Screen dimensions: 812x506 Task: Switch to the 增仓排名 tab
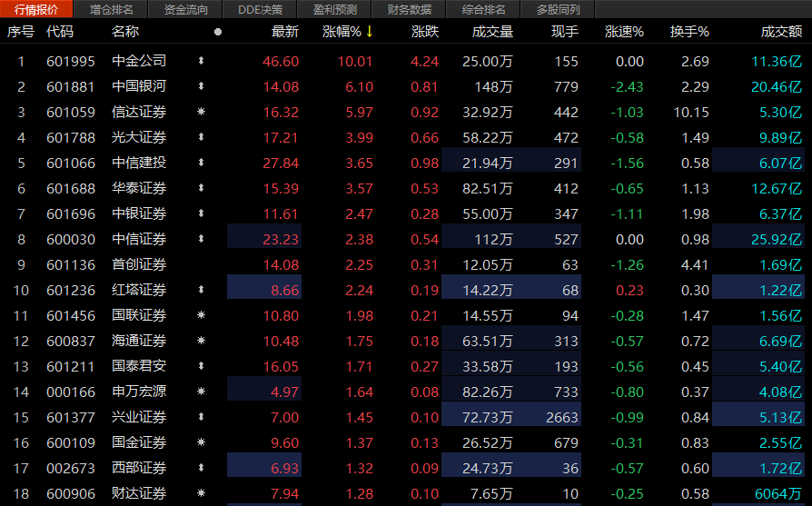(x=112, y=10)
